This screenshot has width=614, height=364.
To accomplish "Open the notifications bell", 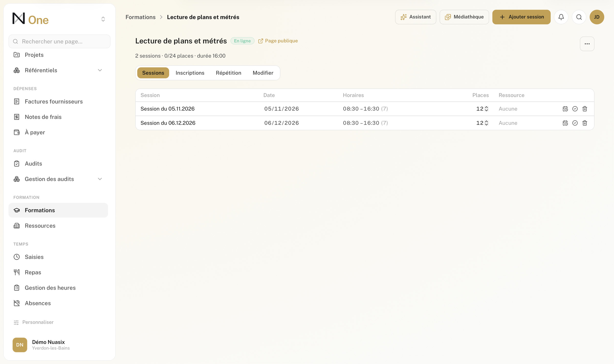I will tap(561, 17).
